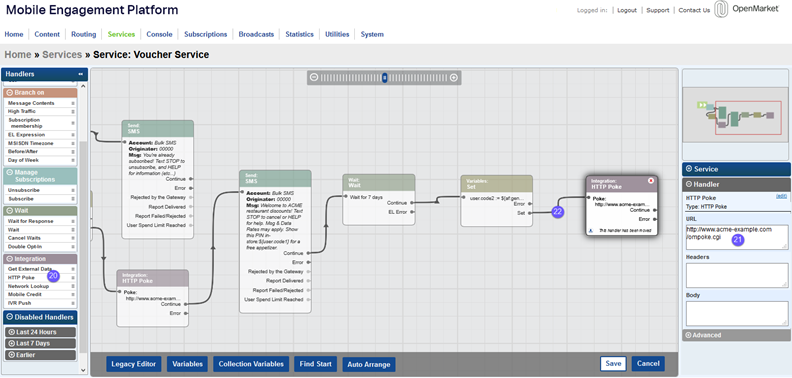The height and width of the screenshot is (378, 792).
Task: Open the Home menu tab
Action: (x=14, y=34)
